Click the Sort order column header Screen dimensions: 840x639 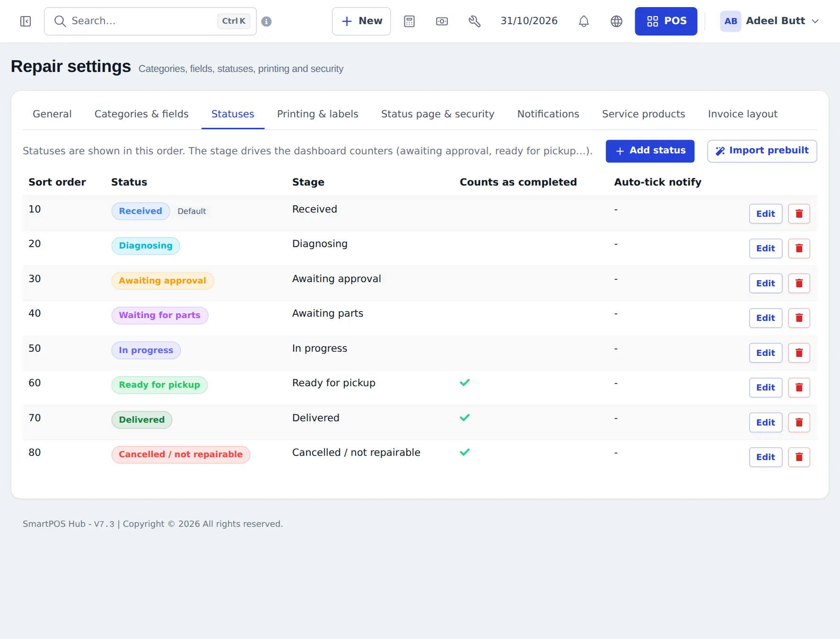pos(57,182)
